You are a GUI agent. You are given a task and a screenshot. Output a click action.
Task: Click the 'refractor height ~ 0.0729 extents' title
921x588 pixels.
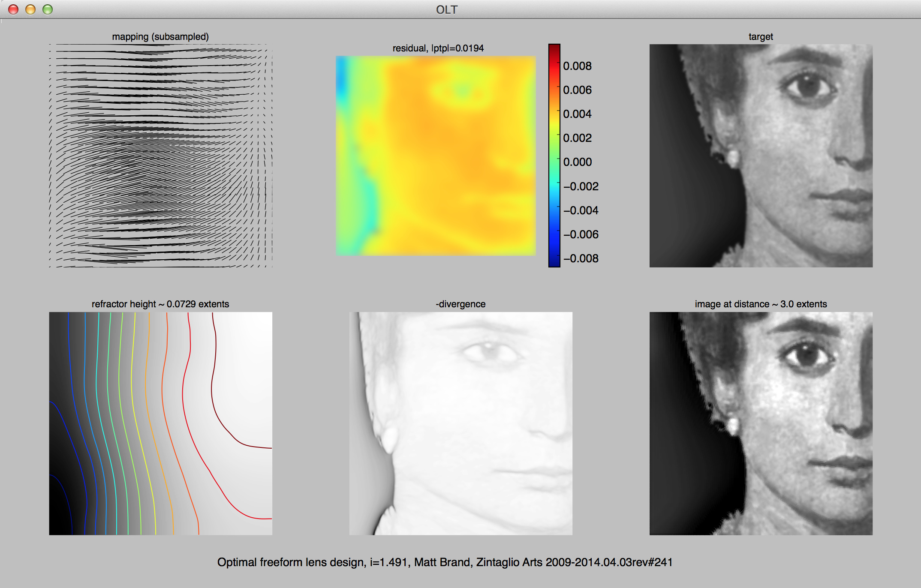tap(160, 304)
